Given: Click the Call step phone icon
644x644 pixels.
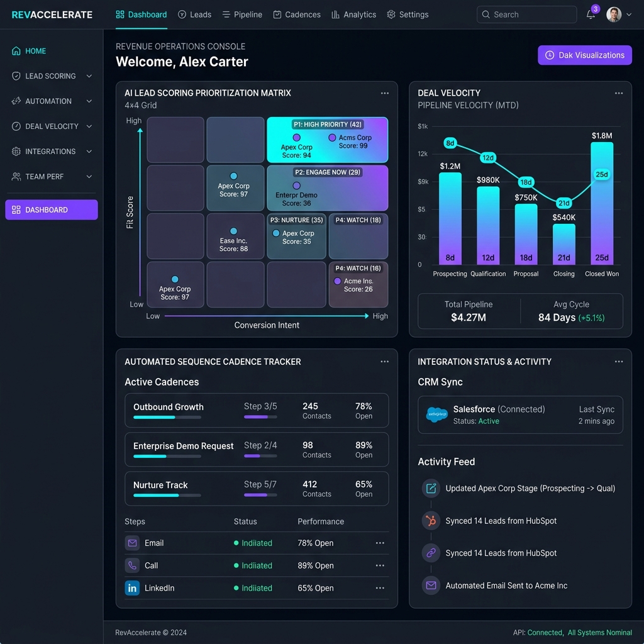Looking at the screenshot, I should tap(132, 565).
